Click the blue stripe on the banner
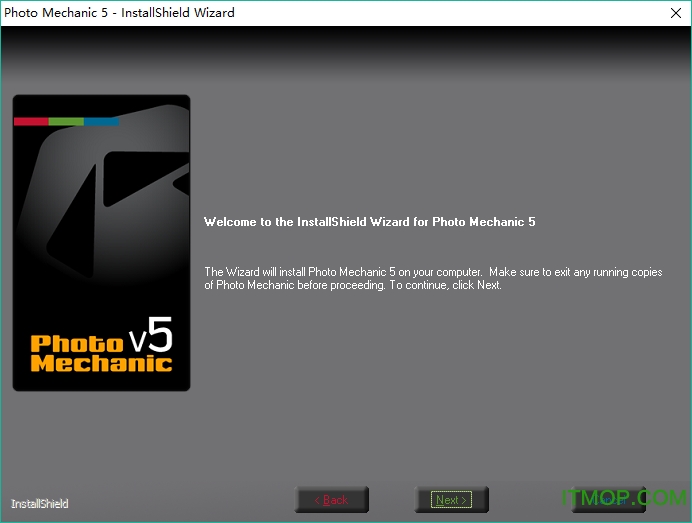This screenshot has width=692, height=523. point(101,122)
